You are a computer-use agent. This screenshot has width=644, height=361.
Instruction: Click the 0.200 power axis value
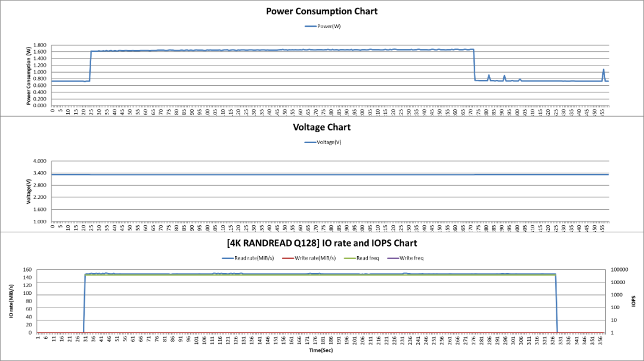click(40, 99)
